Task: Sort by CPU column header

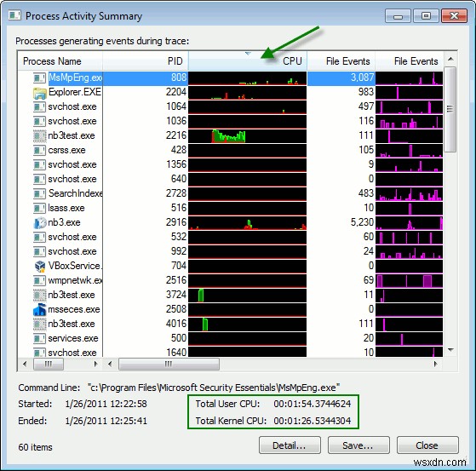Action: (x=248, y=61)
